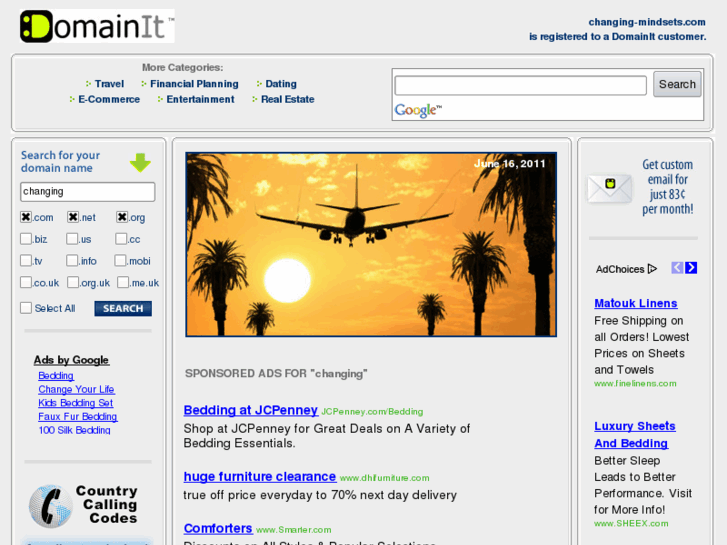Click the Ads by Google heading link
Screen dimensions: 727x545
[x=71, y=360]
